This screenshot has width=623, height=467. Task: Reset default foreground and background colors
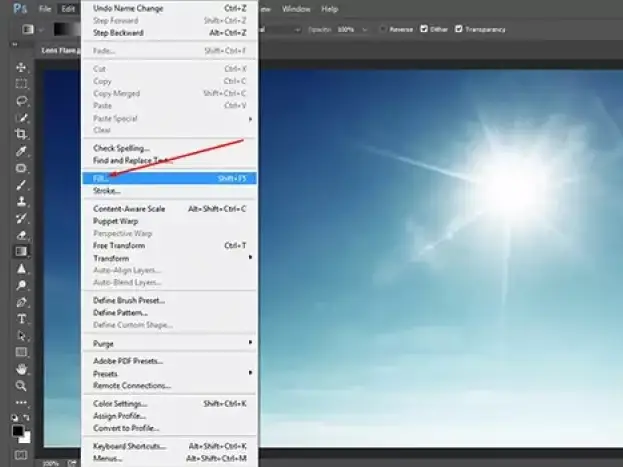[x=14, y=418]
